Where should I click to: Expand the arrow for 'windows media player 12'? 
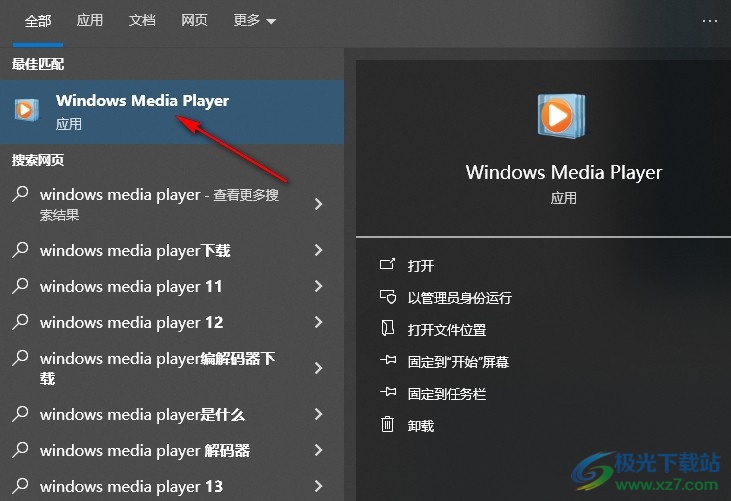(x=318, y=322)
